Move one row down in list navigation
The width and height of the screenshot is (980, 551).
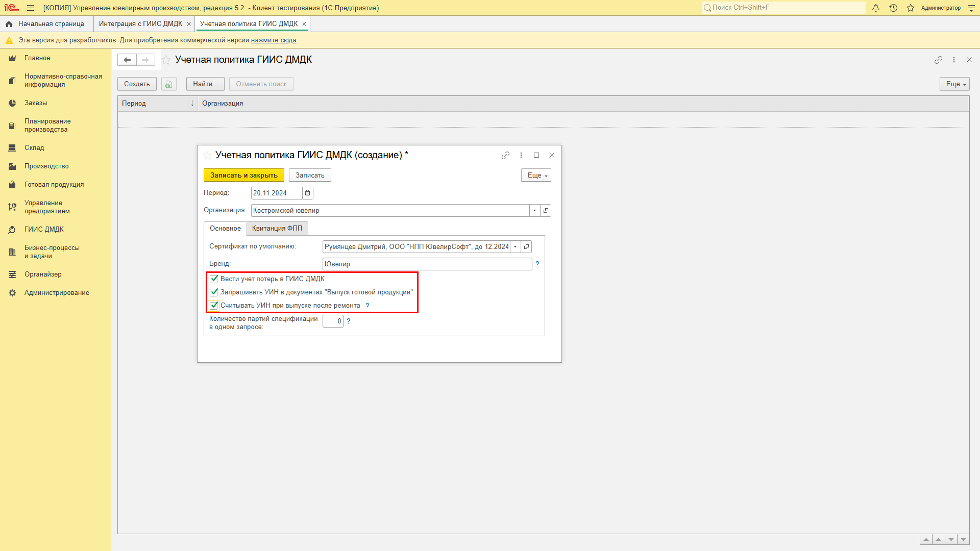pyautogui.click(x=951, y=540)
